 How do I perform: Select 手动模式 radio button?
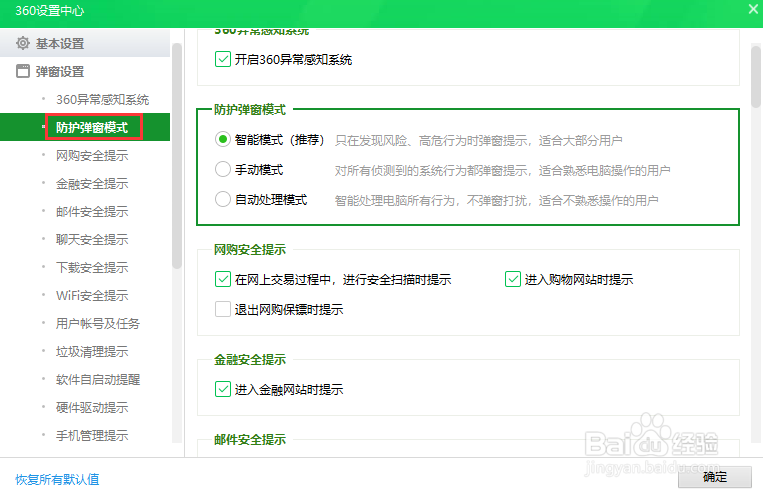point(222,169)
